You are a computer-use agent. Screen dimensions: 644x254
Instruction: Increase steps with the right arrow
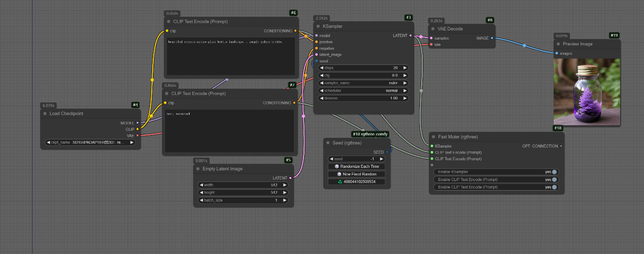pyautogui.click(x=405, y=67)
